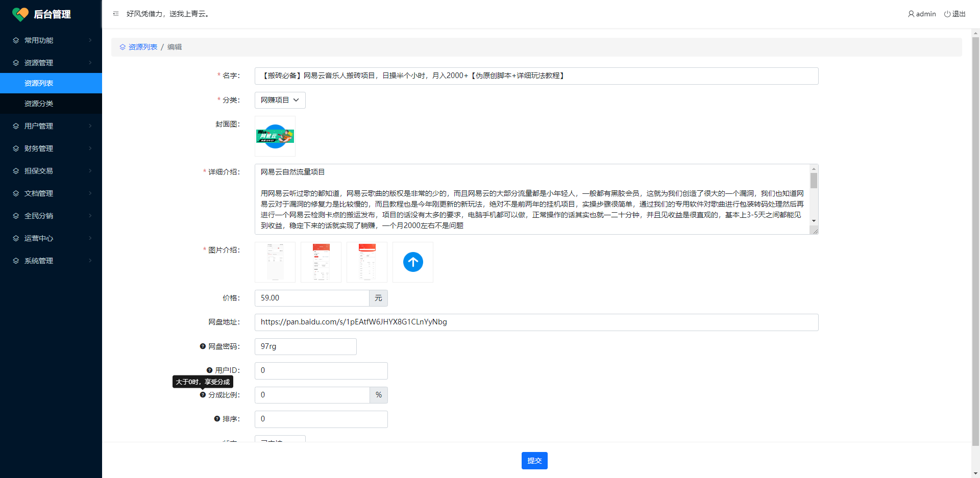980x478 pixels.
Task: Expand the 用户管理 sidebar menu
Action: click(x=51, y=126)
